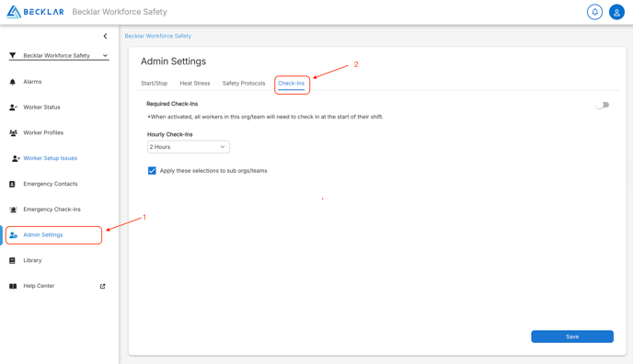The width and height of the screenshot is (633, 364).
Task: Open Alarms from the sidebar
Action: click(x=32, y=82)
